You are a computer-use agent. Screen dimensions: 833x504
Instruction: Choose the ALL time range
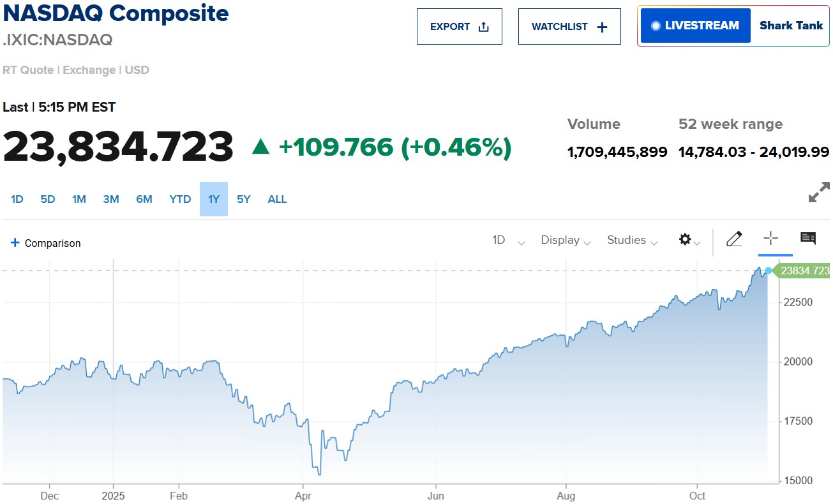[277, 199]
